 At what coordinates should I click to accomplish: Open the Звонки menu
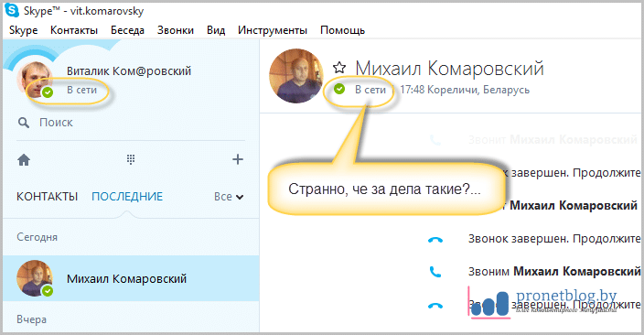[176, 30]
